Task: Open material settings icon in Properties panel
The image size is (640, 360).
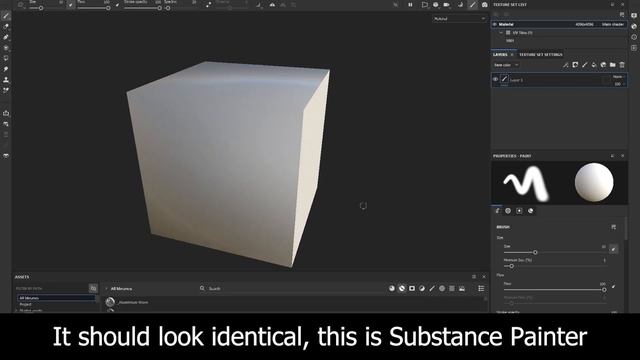Action: [531, 211]
